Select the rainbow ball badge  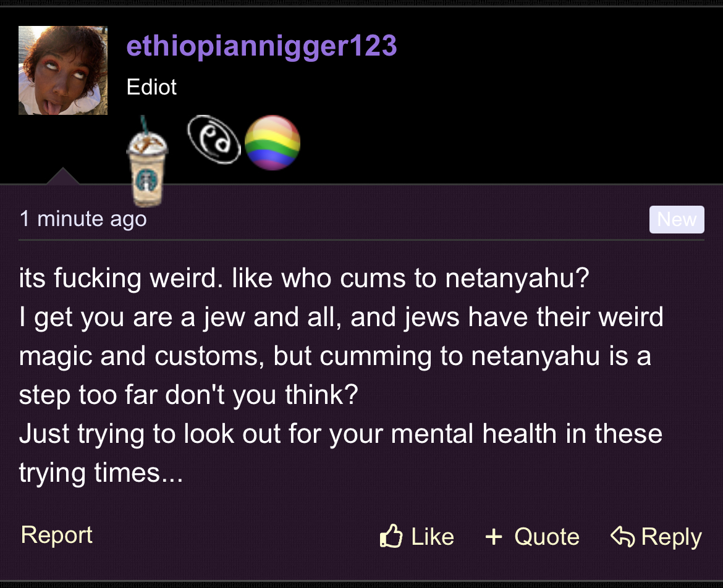tap(273, 143)
